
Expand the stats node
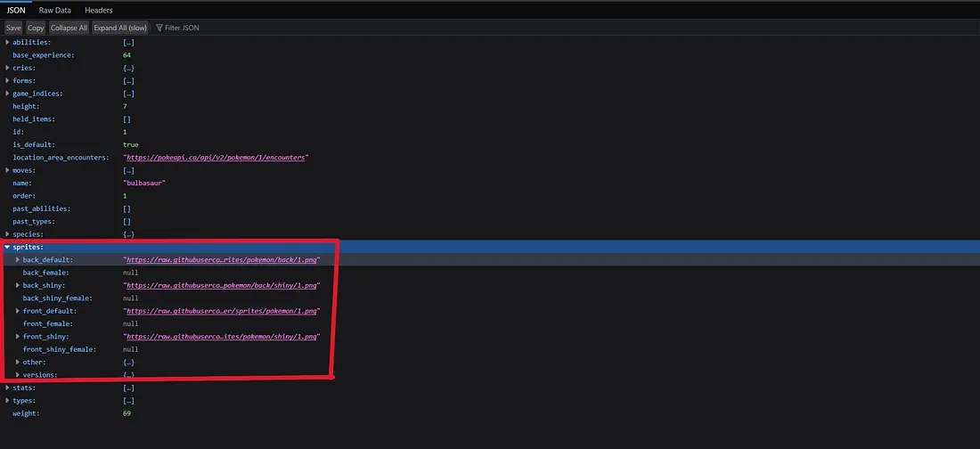[x=7, y=388]
